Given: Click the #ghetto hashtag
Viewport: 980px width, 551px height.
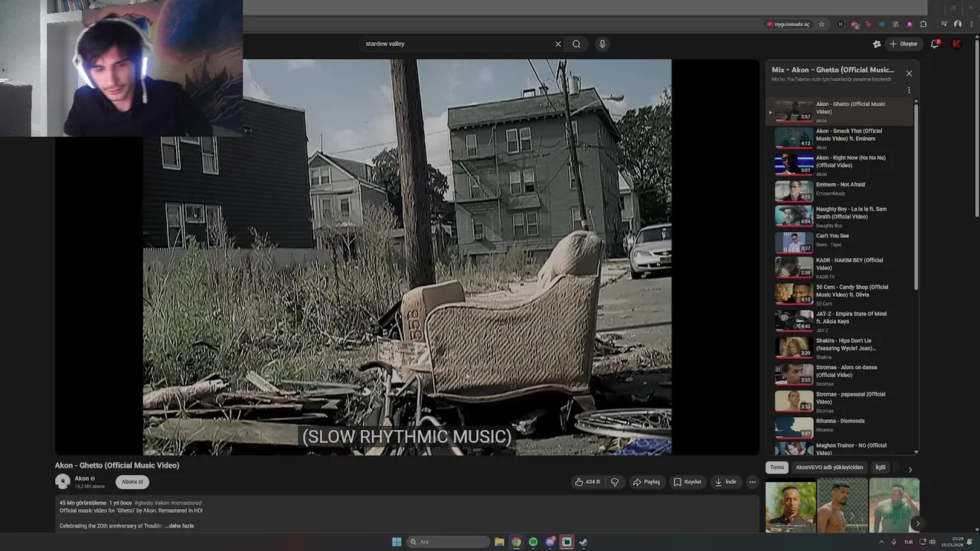Looking at the screenshot, I should [143, 503].
